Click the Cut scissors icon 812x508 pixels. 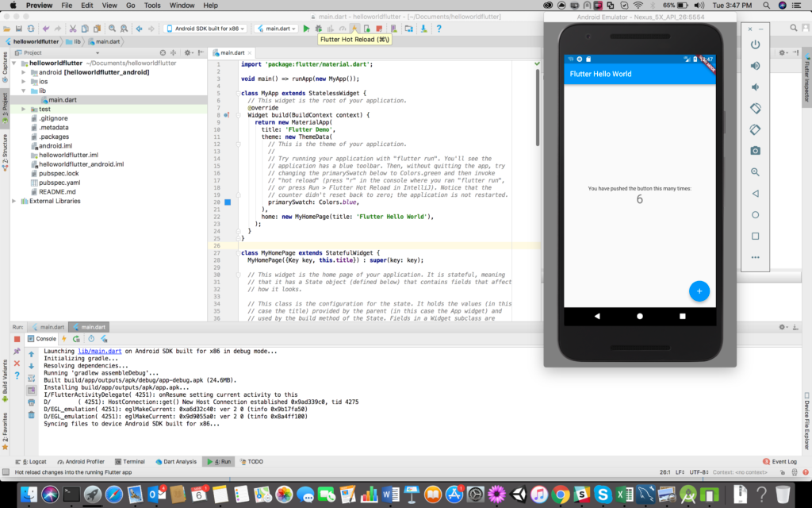click(72, 29)
